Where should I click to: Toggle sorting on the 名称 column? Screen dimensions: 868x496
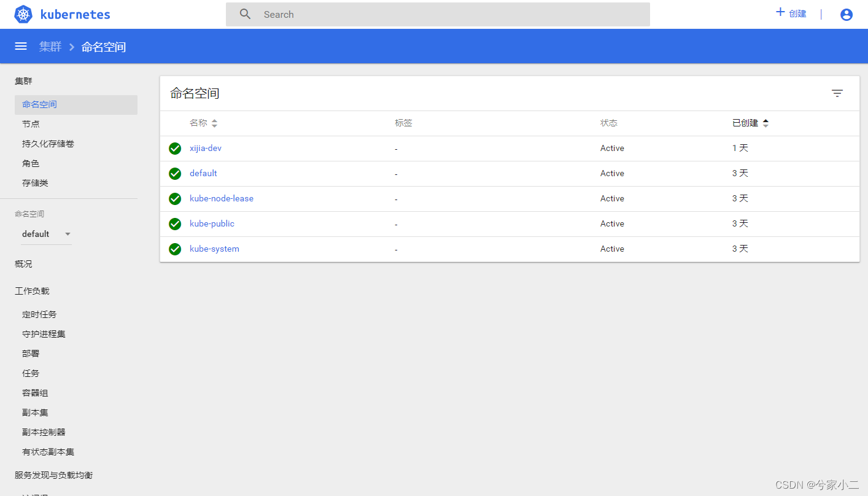tap(214, 123)
